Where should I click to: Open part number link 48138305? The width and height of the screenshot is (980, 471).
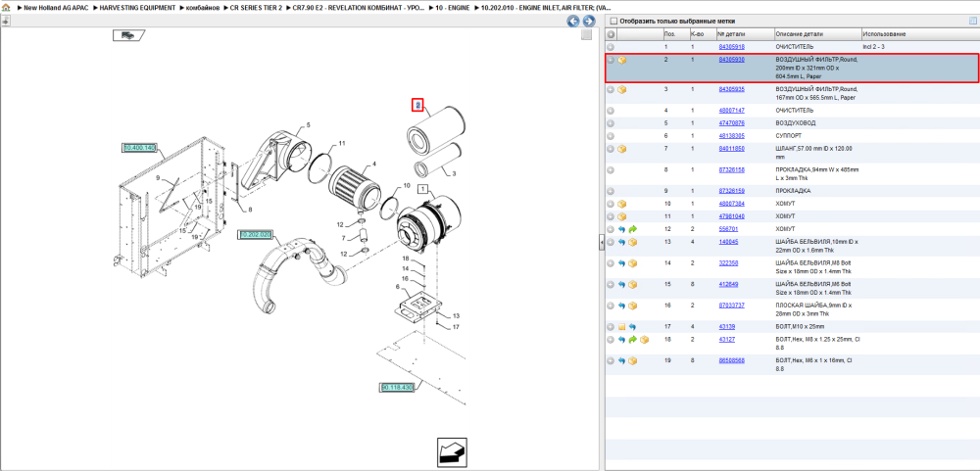[731, 135]
